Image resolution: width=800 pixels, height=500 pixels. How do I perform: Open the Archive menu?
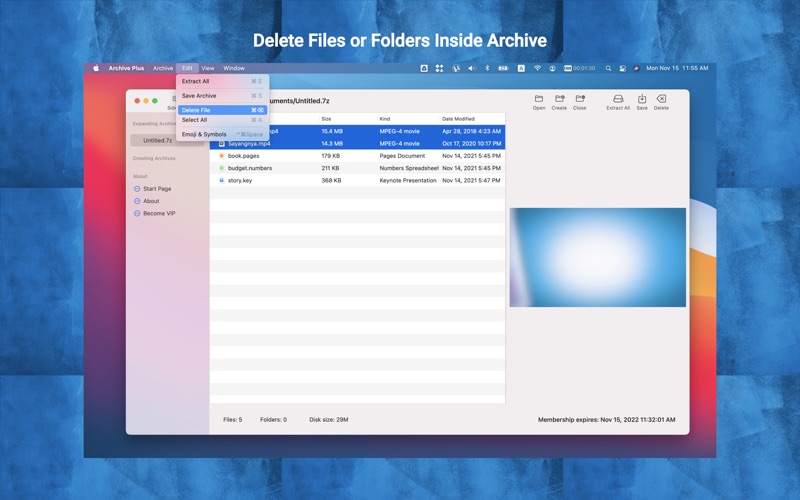tap(163, 68)
